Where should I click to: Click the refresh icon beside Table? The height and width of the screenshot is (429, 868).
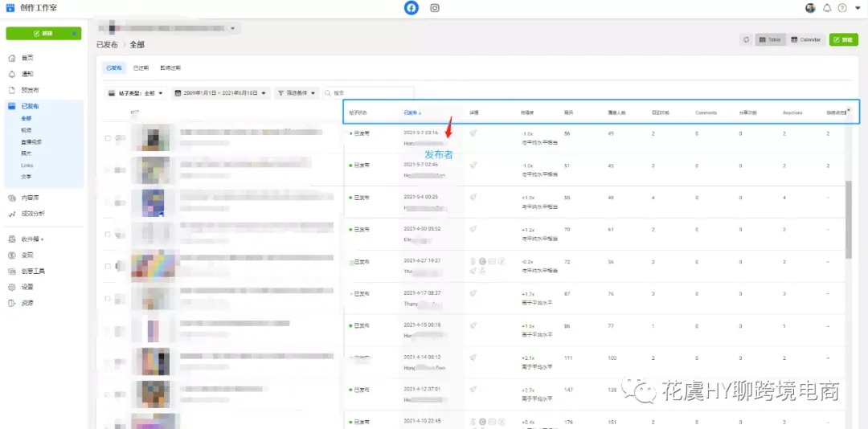(x=746, y=40)
